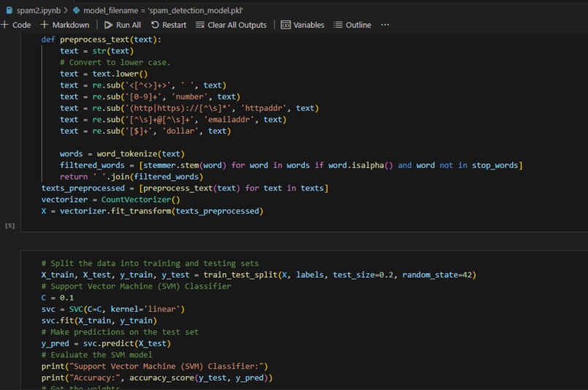Click the Outline list icon

coord(338,25)
